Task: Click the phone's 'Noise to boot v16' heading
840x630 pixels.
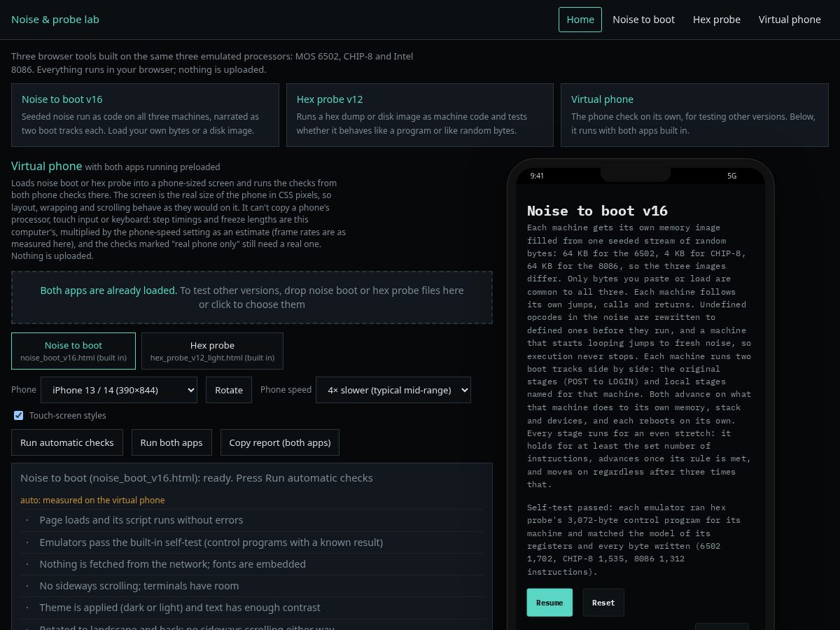Action: (x=597, y=211)
